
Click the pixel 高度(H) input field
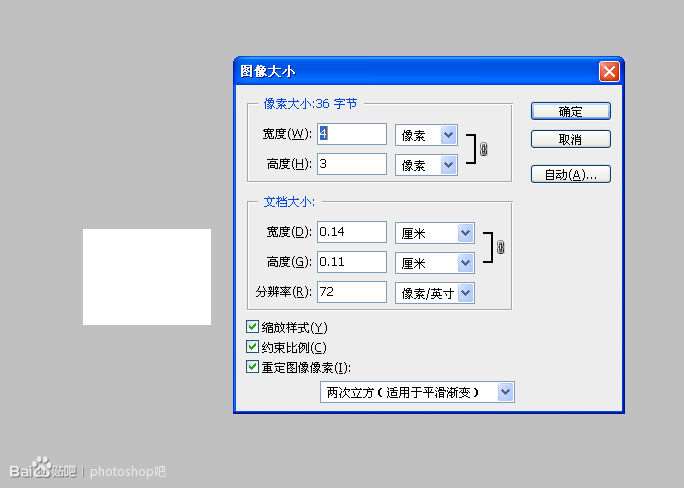(352, 164)
